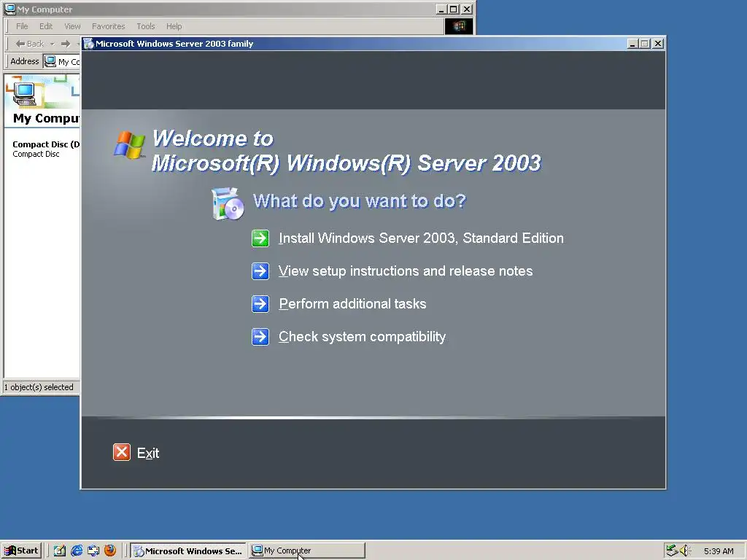Expand the Back history dropdown arrow

click(53, 44)
